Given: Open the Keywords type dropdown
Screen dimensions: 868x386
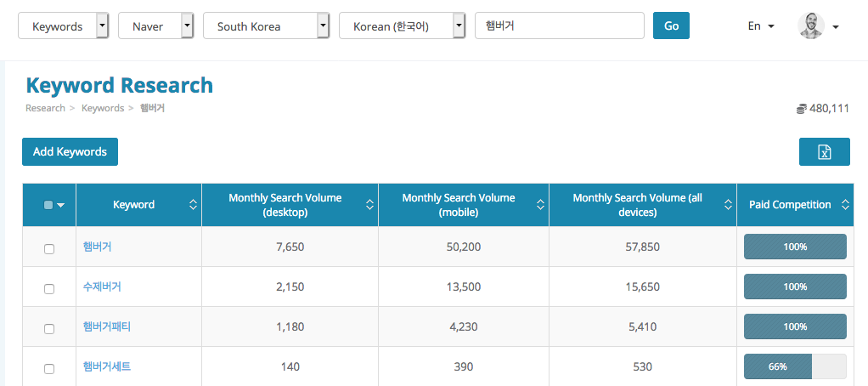Looking at the screenshot, I should [x=63, y=26].
